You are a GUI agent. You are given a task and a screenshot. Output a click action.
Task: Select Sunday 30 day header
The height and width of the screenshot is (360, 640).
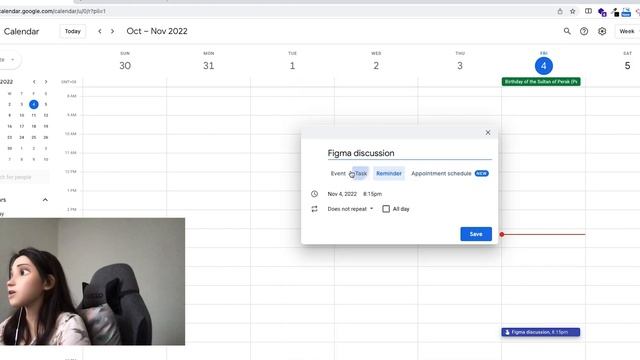pyautogui.click(x=125, y=66)
